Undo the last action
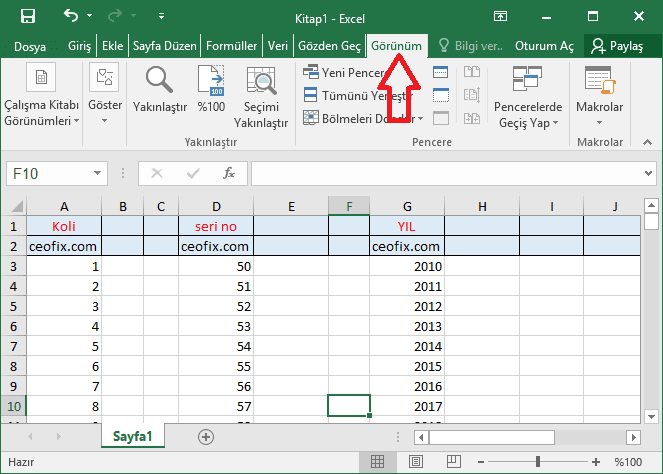 [71, 16]
